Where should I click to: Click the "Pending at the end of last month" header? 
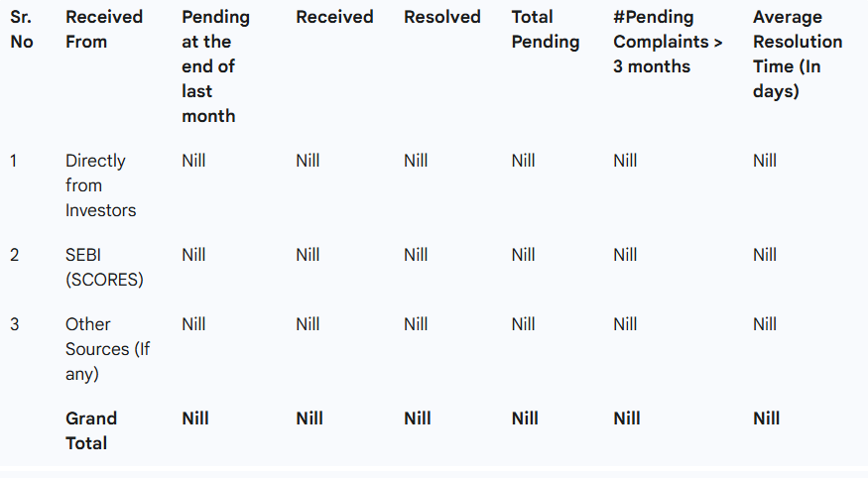(x=215, y=66)
